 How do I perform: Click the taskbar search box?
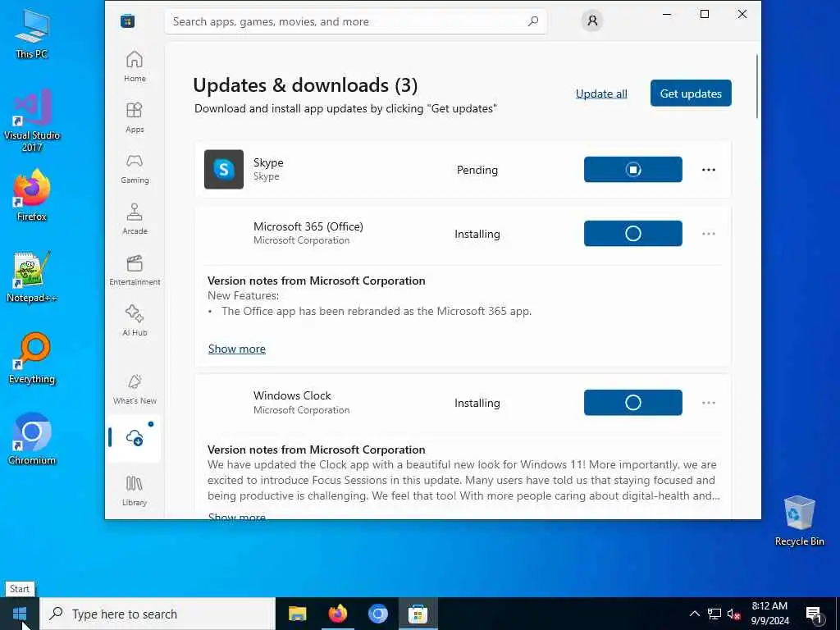click(158, 614)
